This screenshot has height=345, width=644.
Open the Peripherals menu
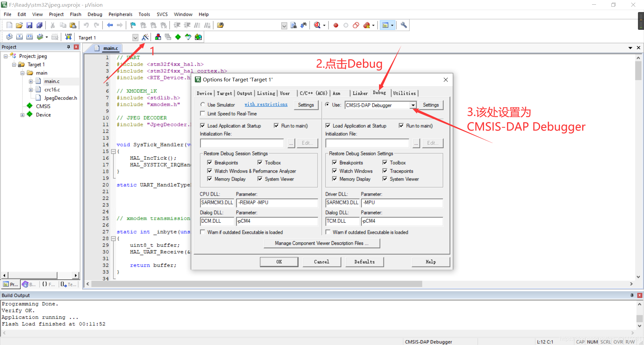120,14
